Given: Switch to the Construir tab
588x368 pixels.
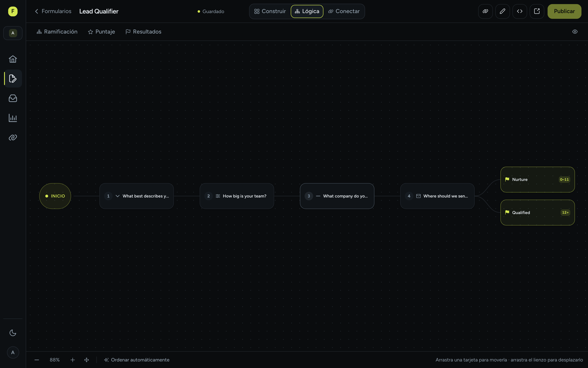Looking at the screenshot, I should 270,11.
